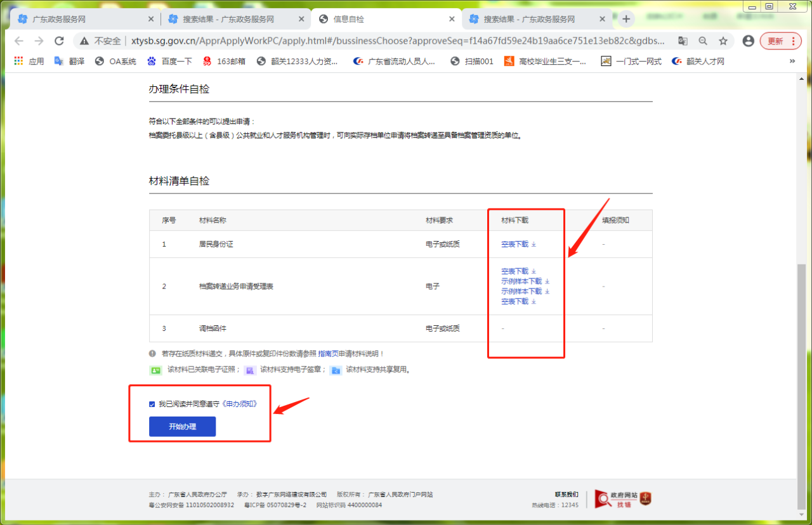812x525 pixels.
Task: Open a new browser tab
Action: click(626, 19)
